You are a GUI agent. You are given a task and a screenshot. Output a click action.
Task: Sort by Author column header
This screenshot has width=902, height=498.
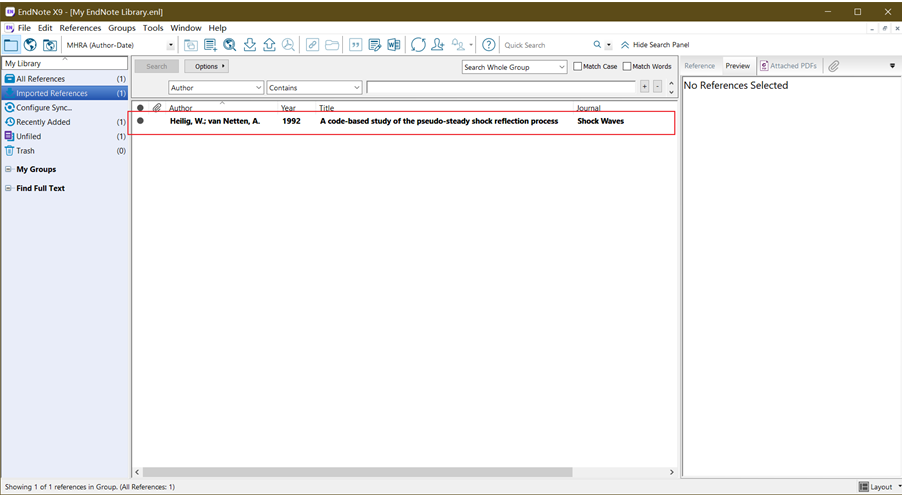click(180, 108)
